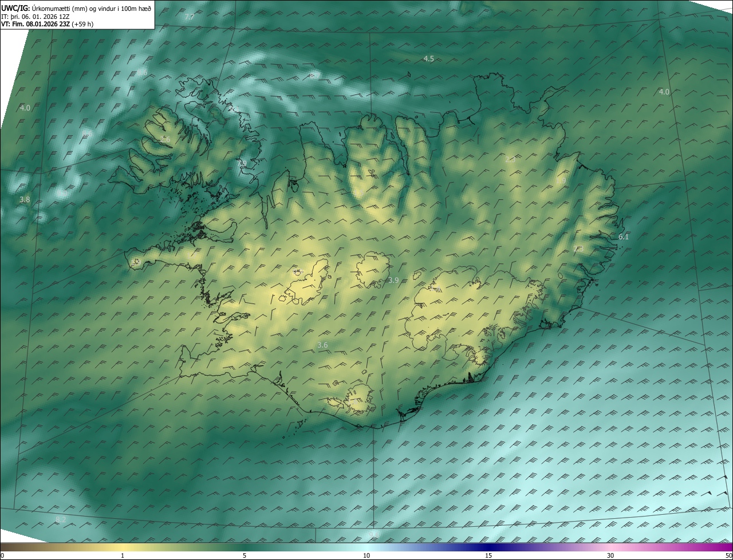Click the '1.9' value label in northeast Iceland
Image resolution: width=733 pixels, height=560 pixels.
click(x=561, y=180)
